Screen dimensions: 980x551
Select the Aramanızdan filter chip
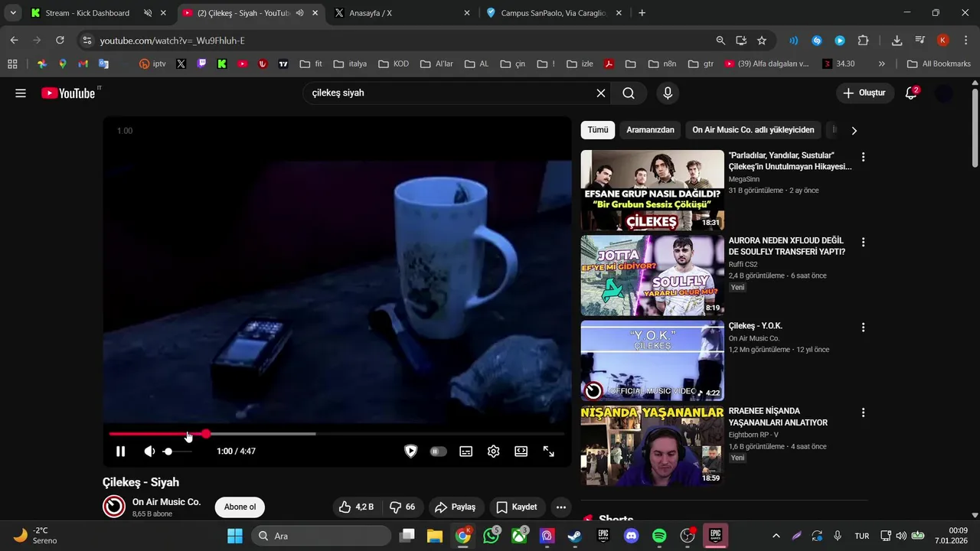(x=650, y=130)
